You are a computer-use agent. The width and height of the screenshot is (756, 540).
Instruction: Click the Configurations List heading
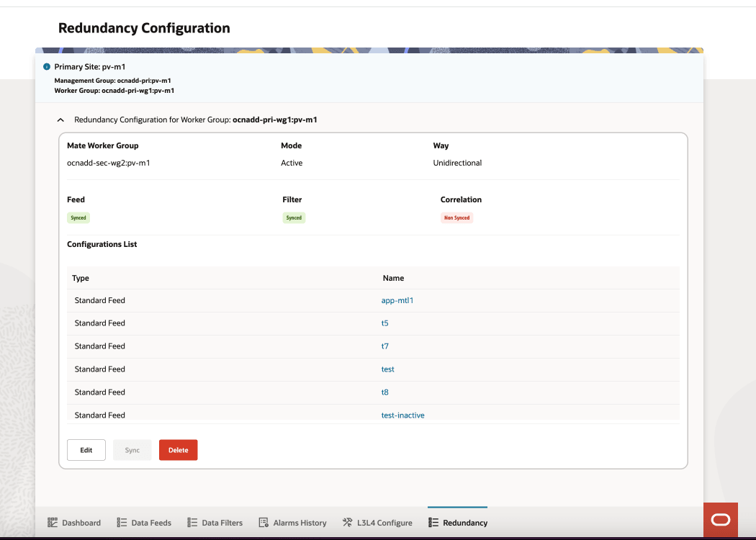[x=102, y=245]
